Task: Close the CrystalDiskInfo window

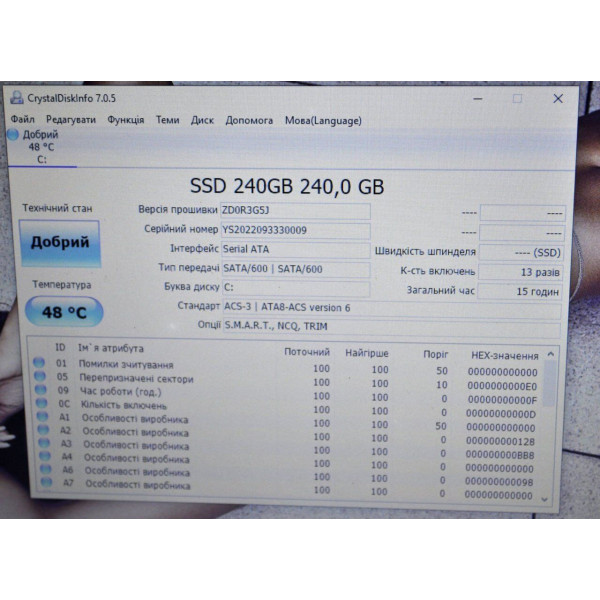Action: (558, 99)
